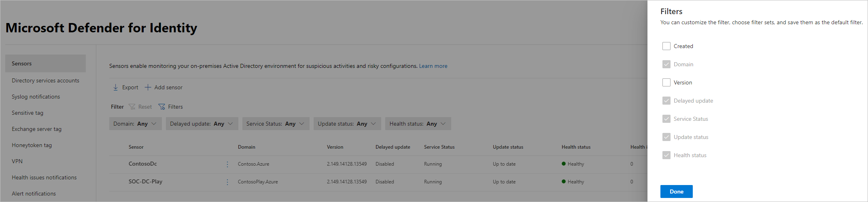Select Honeytoken tag in the sidebar
This screenshot has height=202, width=868.
point(32,145)
